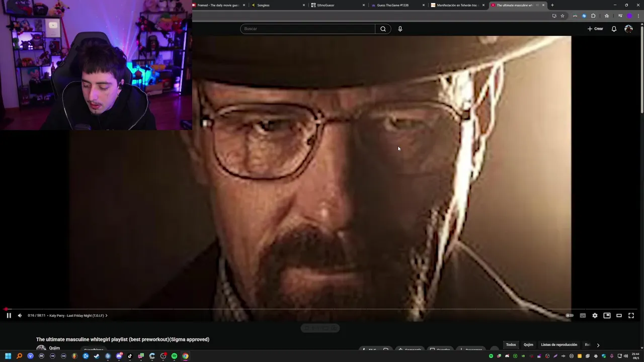The image size is (644, 362).
Task: Open the Chrome profile avatar
Action: (x=629, y=16)
